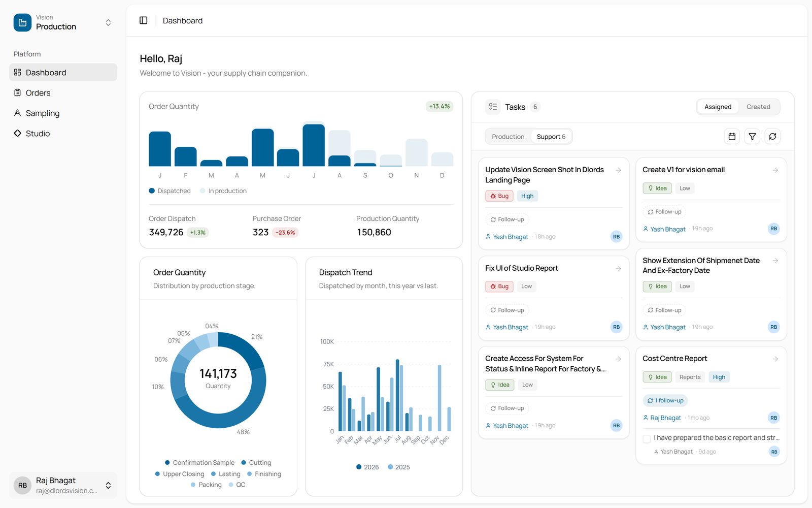This screenshot has width=812, height=508.
Task: Click RB avatar next to Raj Bhagat
Action: point(23,485)
